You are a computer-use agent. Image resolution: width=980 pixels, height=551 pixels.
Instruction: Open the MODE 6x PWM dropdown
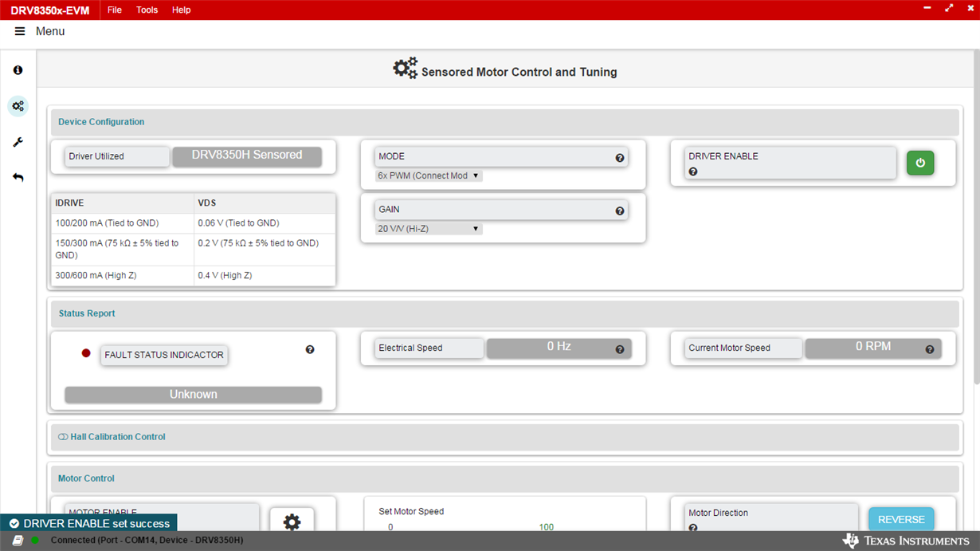429,175
